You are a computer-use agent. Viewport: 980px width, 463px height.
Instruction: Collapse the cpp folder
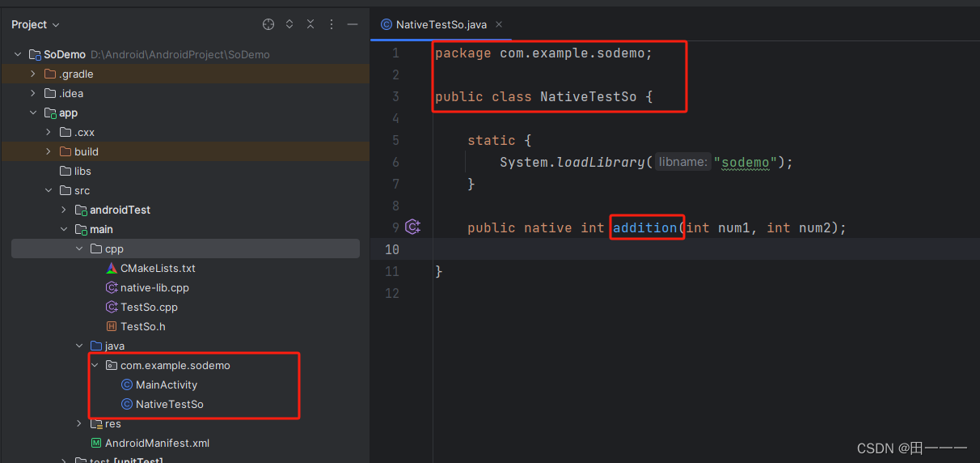[79, 248]
